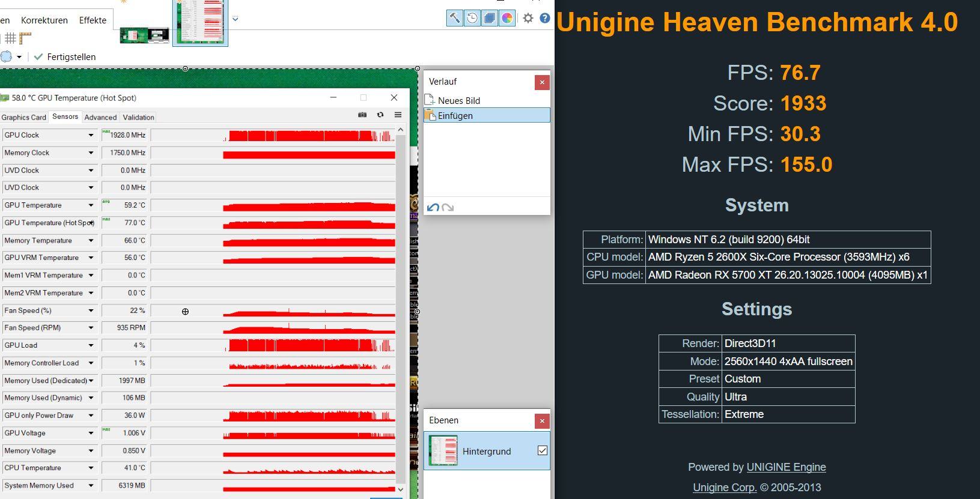Screen dimensions: 980x499
Task: Click the 6319 MB System Memory value
Action: click(x=124, y=485)
